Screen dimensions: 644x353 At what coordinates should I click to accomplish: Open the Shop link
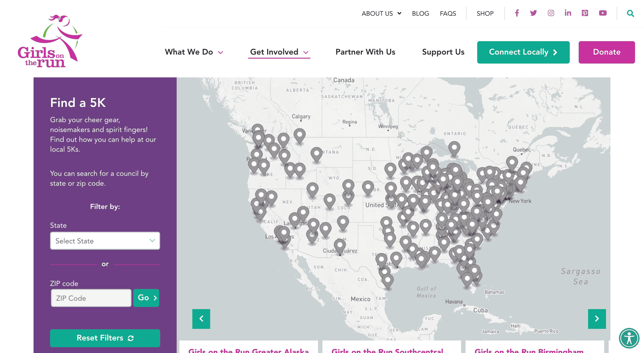pyautogui.click(x=485, y=13)
